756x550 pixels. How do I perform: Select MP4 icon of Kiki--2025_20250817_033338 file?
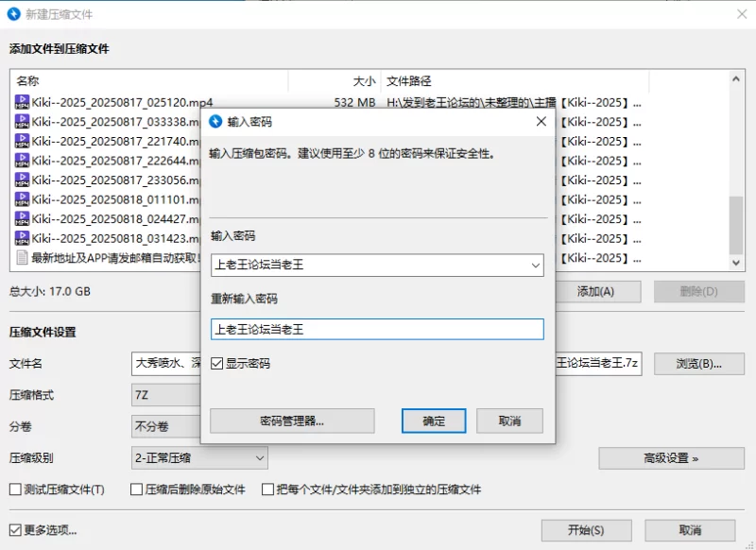22,122
